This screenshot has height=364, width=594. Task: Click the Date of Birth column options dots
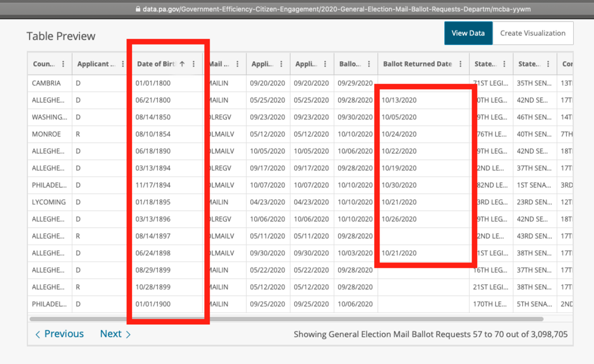tap(194, 64)
